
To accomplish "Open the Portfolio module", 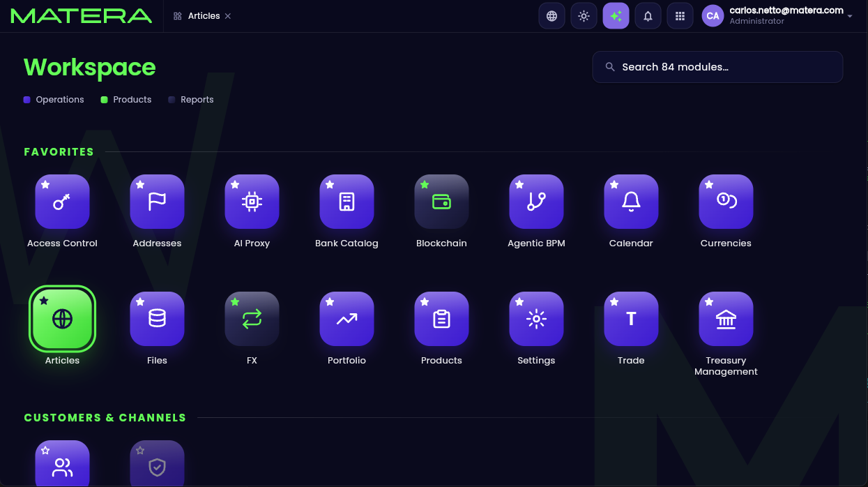I will tap(347, 319).
